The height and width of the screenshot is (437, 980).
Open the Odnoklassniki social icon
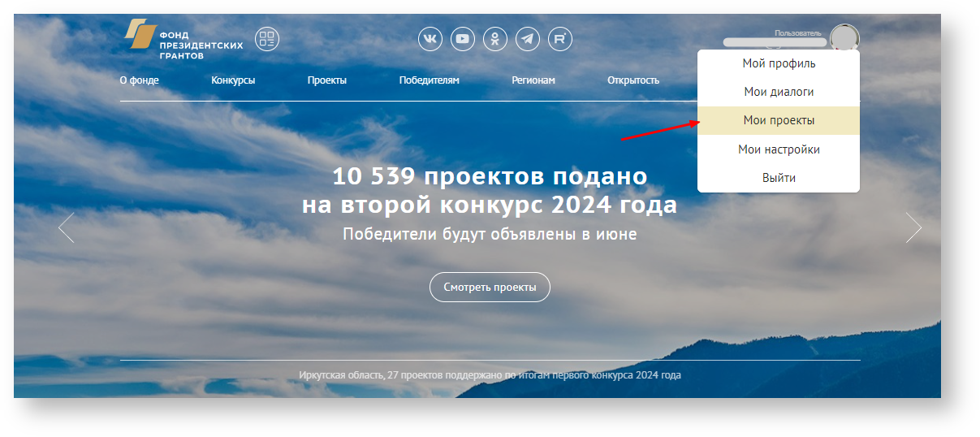point(495,39)
